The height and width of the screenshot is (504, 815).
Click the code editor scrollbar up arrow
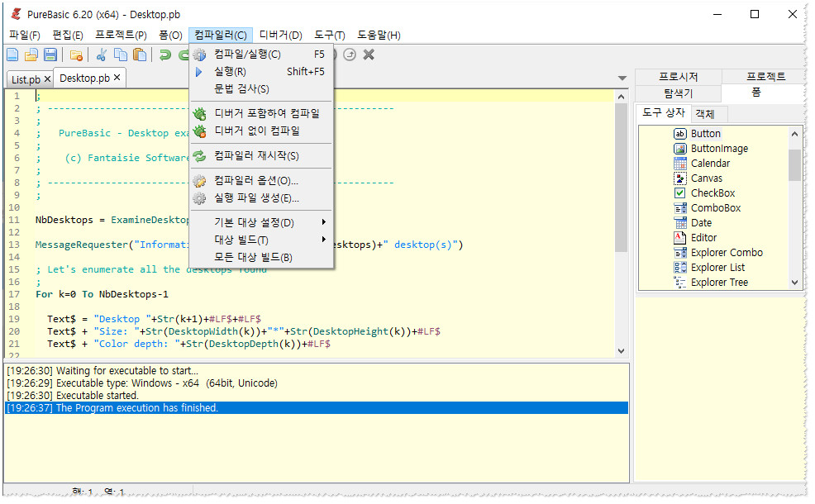click(x=621, y=97)
